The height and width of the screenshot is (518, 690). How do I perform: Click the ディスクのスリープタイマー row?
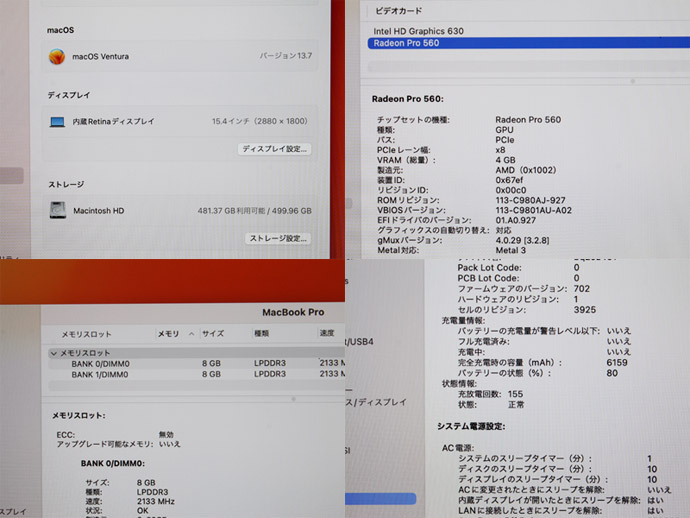(558, 469)
